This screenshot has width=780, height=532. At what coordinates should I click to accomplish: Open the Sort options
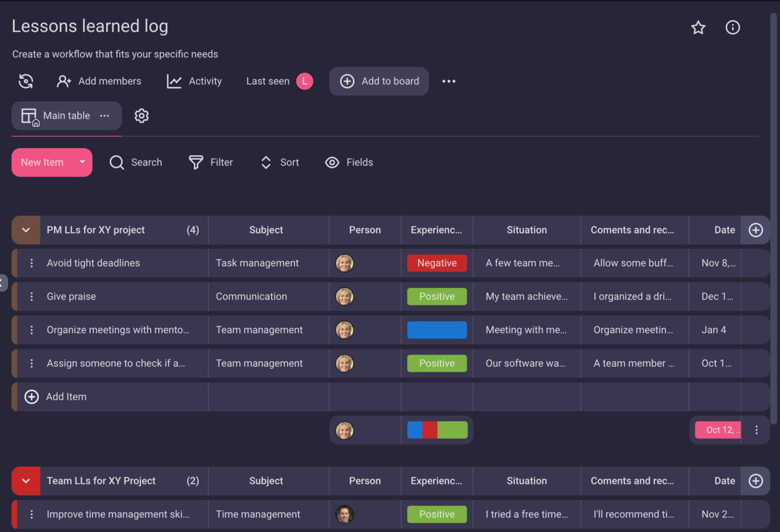[279, 162]
